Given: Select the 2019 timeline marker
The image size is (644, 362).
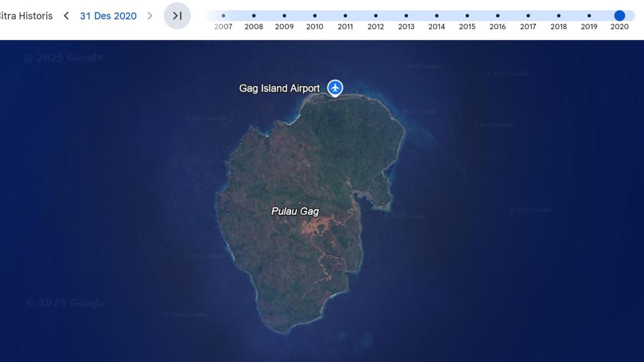Looking at the screenshot, I should pyautogui.click(x=589, y=16).
